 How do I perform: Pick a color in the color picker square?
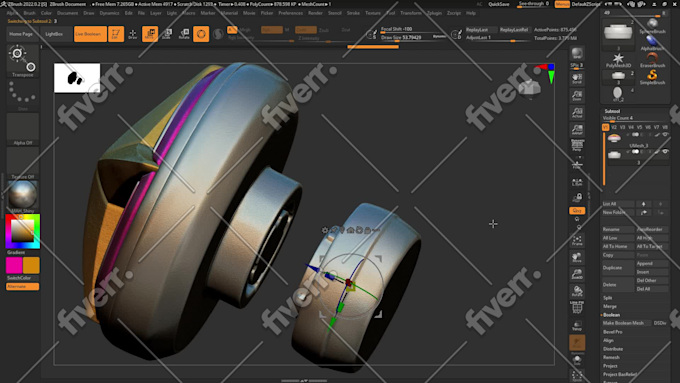[22, 230]
